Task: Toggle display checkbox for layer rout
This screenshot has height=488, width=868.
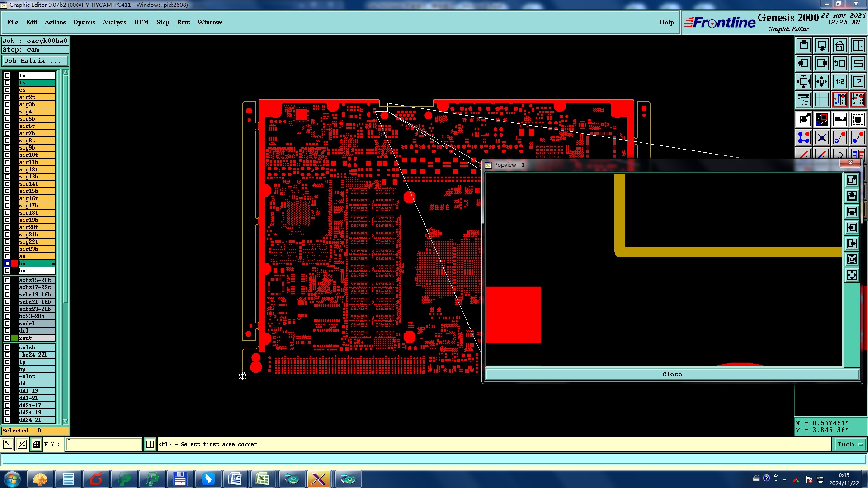Action: [x=7, y=338]
